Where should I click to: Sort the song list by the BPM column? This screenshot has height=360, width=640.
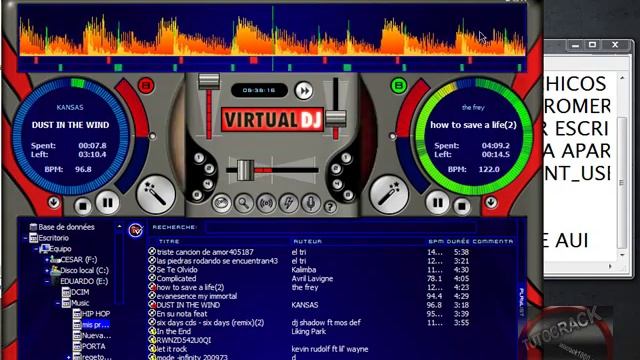click(436, 242)
